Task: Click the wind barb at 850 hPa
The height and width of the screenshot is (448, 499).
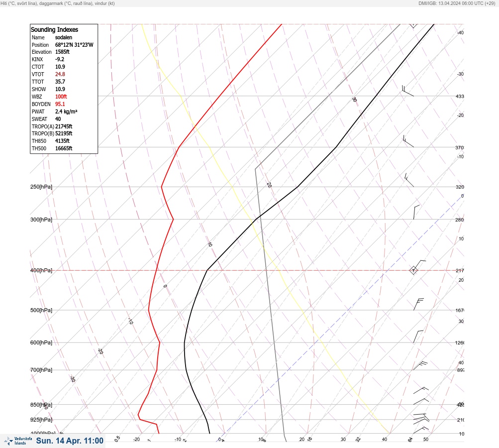Action: point(421,401)
